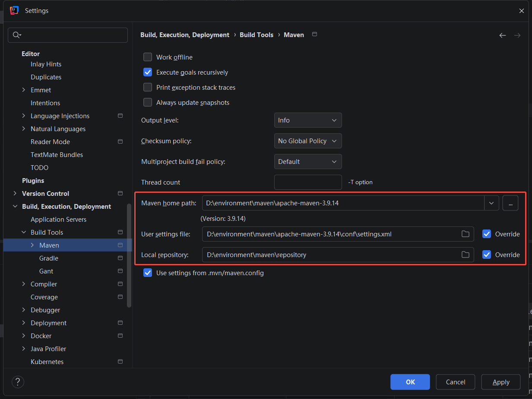Click the search magnifier icon in settings
Viewport: 532px width, 399px height.
pyautogui.click(x=17, y=35)
